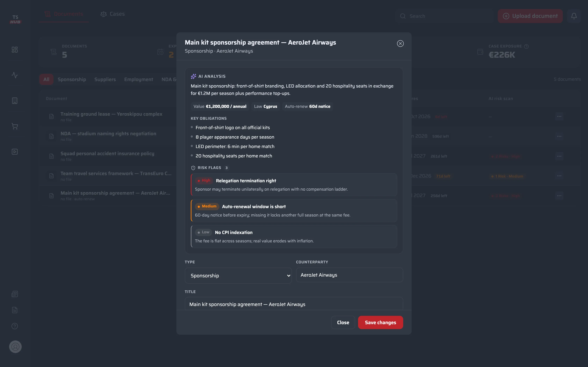Select the Suppliers filter tab

click(x=105, y=79)
